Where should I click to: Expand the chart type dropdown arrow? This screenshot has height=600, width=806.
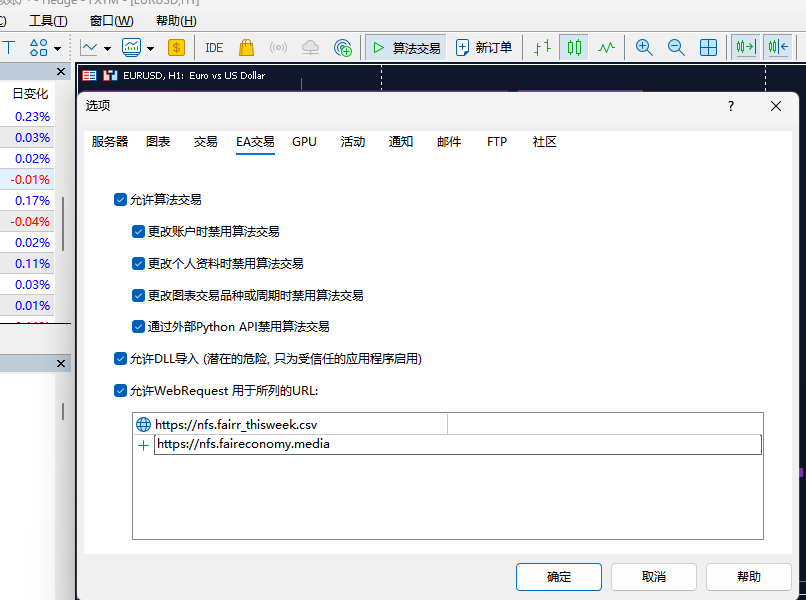[107, 48]
